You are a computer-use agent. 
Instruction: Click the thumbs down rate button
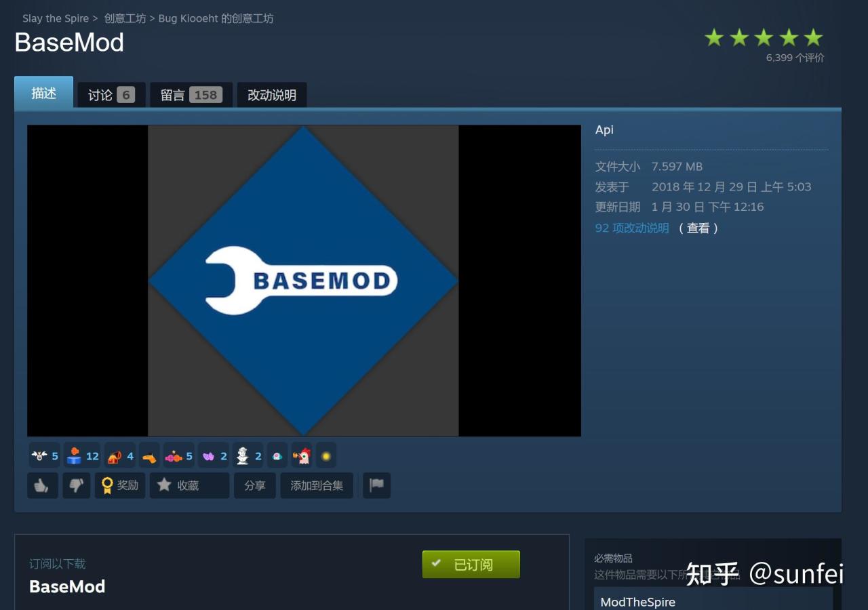coord(76,485)
